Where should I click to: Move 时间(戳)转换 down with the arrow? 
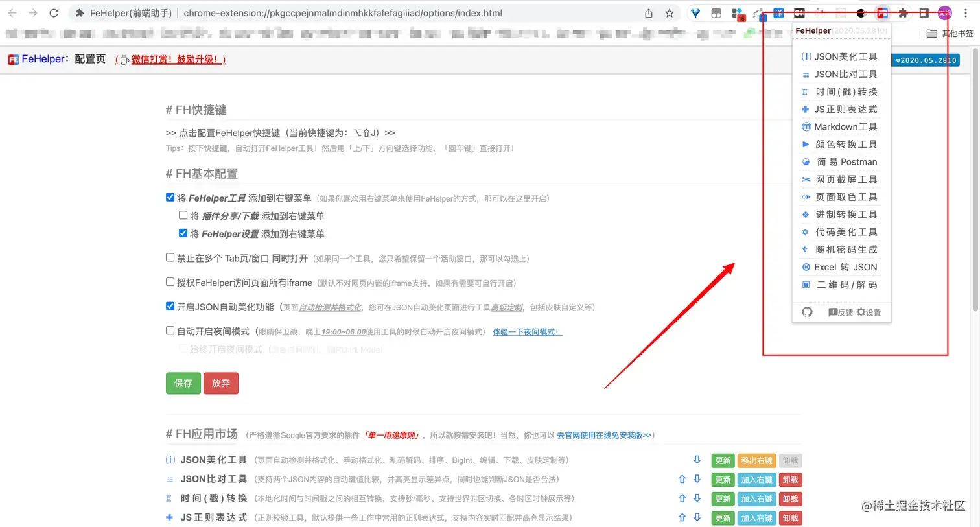(x=697, y=498)
